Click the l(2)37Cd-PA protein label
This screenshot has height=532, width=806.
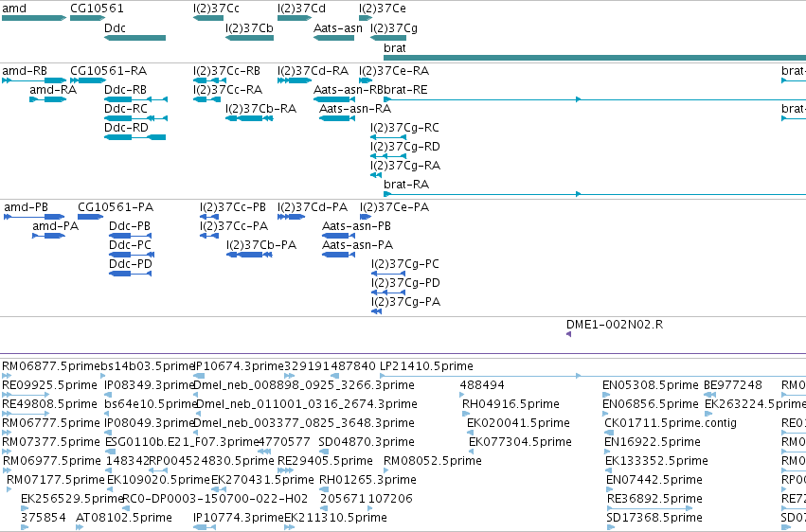click(313, 207)
